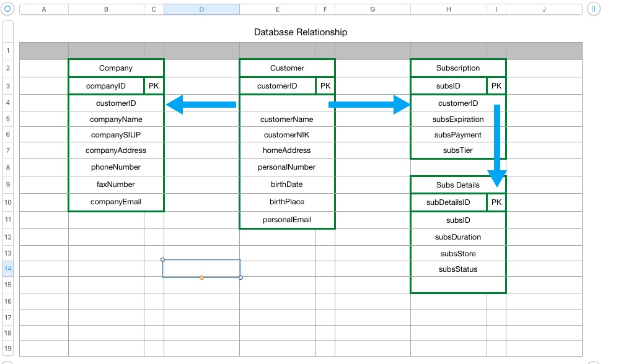Click the PK cell beside companyID
This screenshot has height=364, width=626.
[x=154, y=85]
